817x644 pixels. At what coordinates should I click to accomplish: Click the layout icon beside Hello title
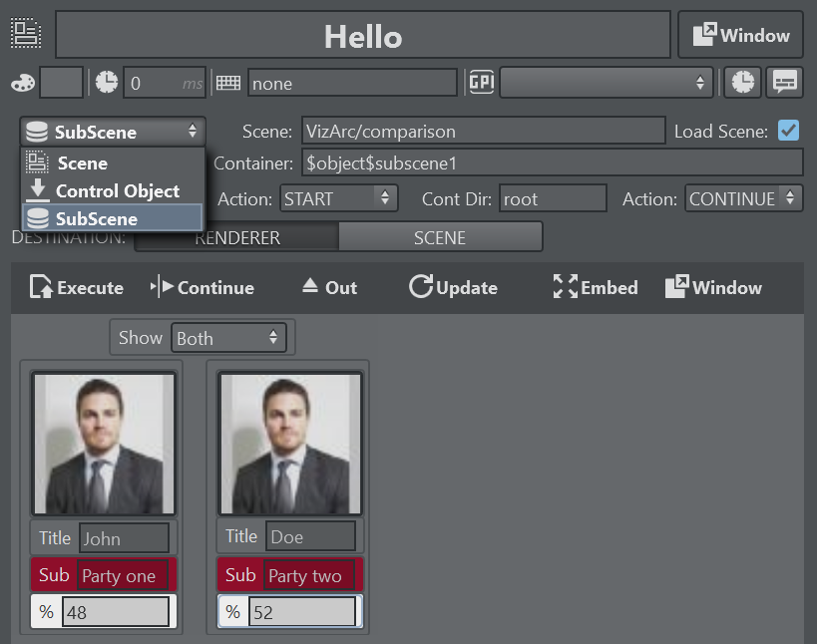point(27,35)
